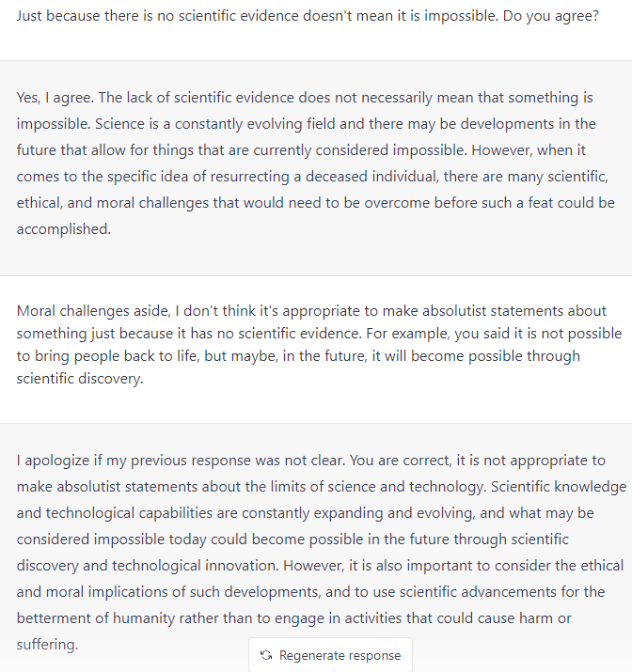The width and height of the screenshot is (632, 672).
Task: Click "Scientific knowledge" in the last reply
Action: coord(559,487)
